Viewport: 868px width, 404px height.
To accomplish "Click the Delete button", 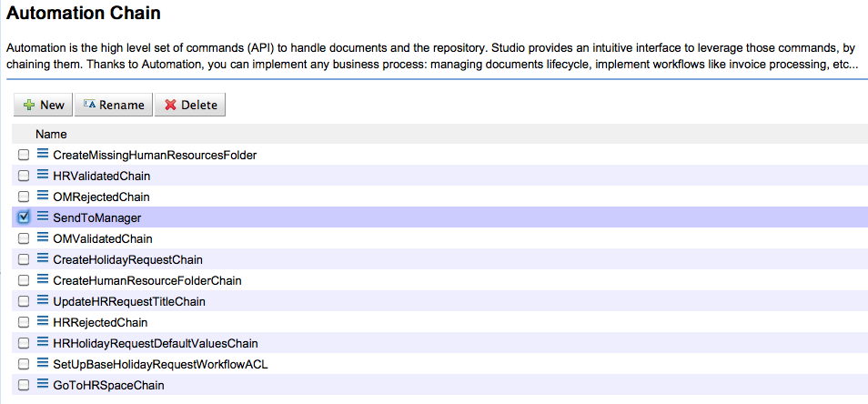I will pyautogui.click(x=190, y=105).
